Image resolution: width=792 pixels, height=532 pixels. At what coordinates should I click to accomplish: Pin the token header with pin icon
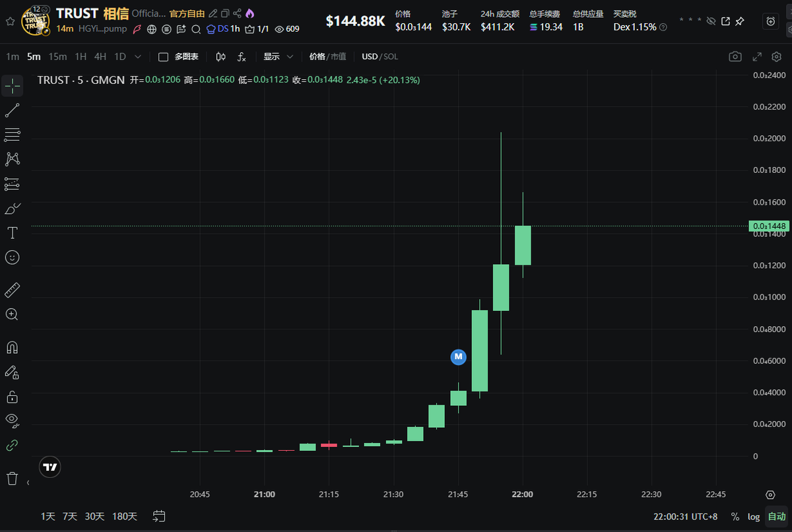740,21
